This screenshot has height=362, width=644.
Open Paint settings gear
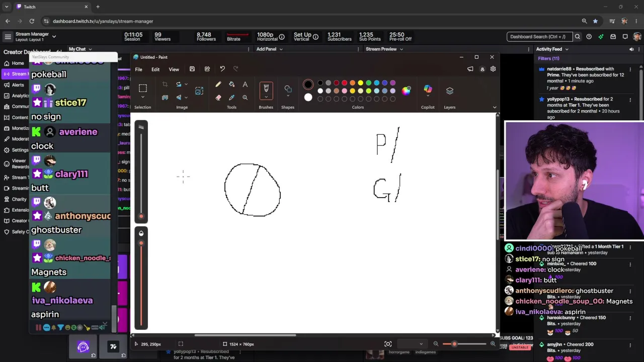tap(493, 69)
